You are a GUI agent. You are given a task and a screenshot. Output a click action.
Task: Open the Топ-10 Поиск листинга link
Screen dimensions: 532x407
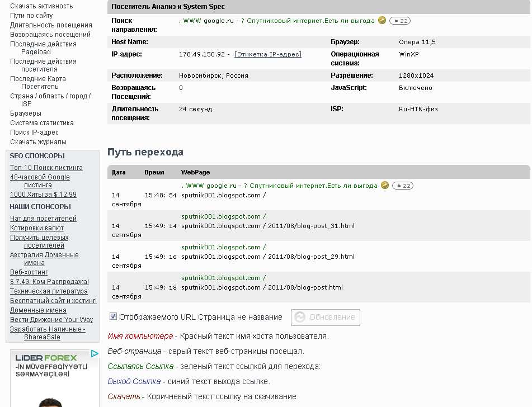click(46, 168)
